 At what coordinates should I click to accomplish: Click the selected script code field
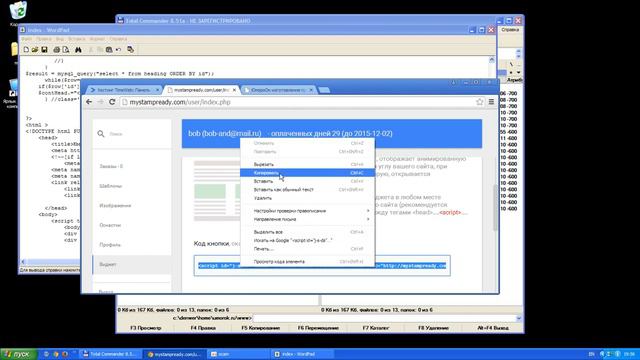[x=322, y=266]
